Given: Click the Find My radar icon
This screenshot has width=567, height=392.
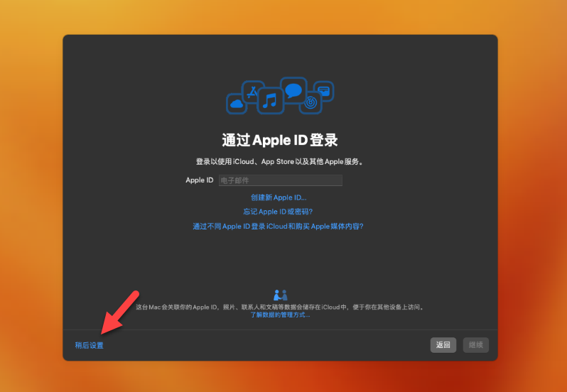Looking at the screenshot, I should coord(310,103).
